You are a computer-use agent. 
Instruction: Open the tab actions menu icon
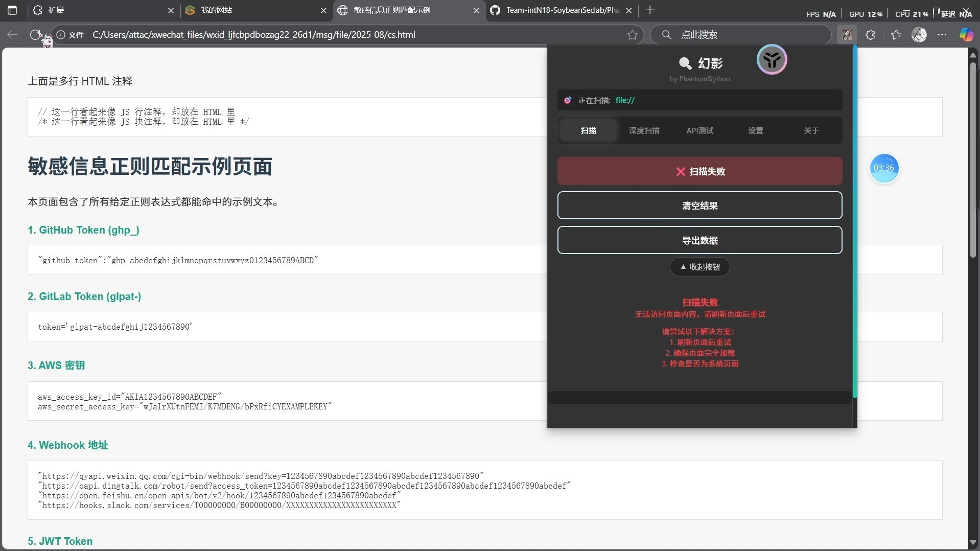12,10
